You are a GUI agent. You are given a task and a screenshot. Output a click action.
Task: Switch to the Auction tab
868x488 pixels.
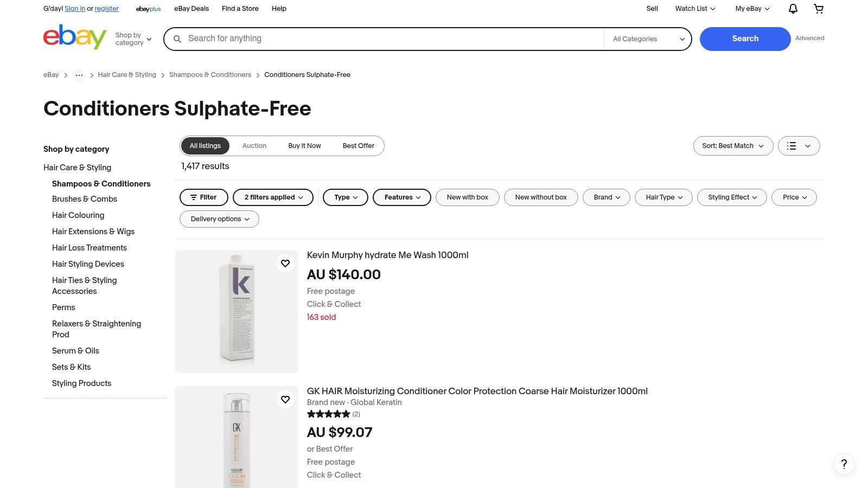pos(254,145)
